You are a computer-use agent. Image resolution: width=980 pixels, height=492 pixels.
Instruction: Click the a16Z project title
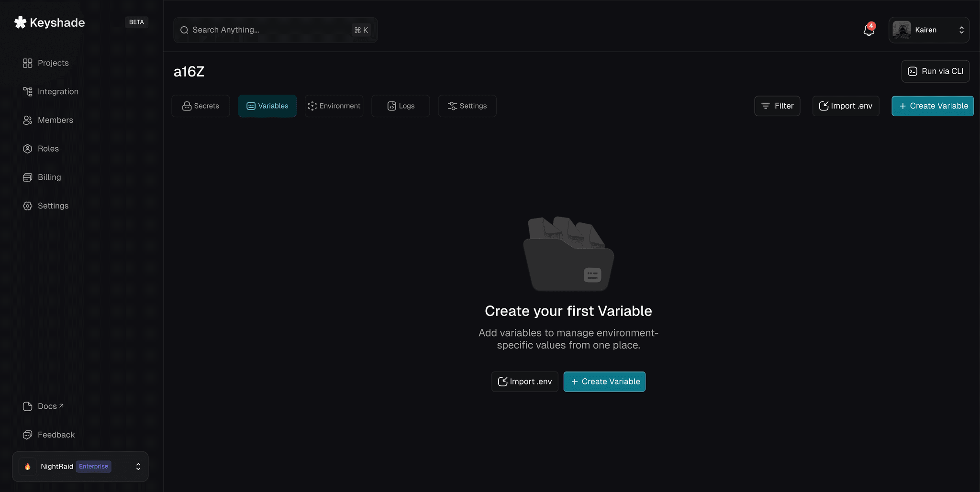pyautogui.click(x=189, y=72)
